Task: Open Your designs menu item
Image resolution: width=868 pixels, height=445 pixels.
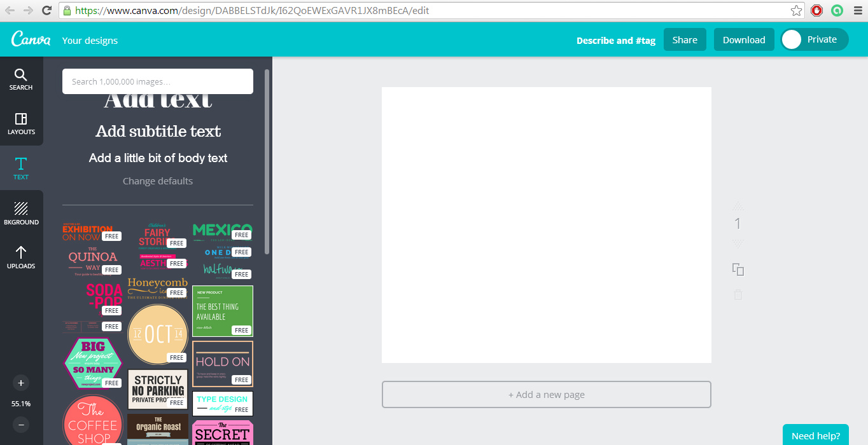Action: click(90, 41)
